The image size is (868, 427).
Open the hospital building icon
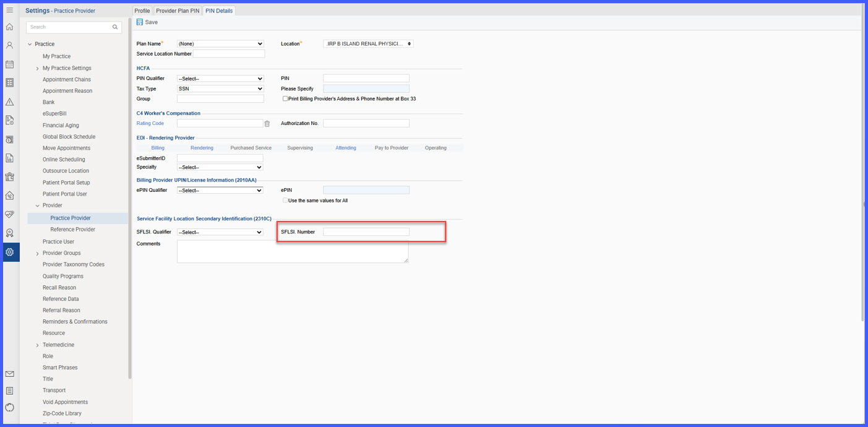tap(9, 177)
